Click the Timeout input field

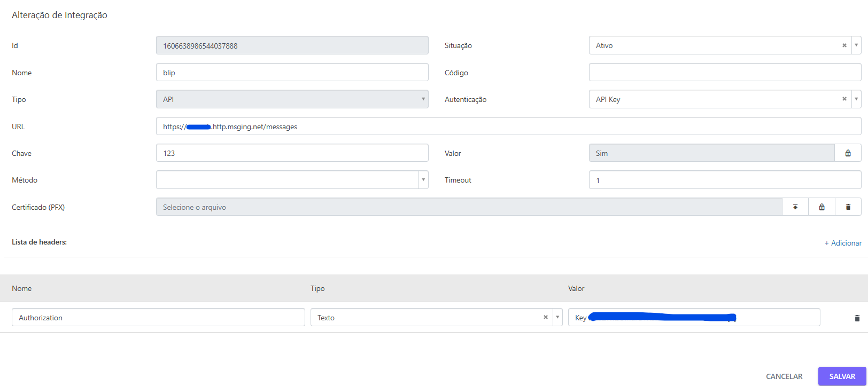coord(725,180)
